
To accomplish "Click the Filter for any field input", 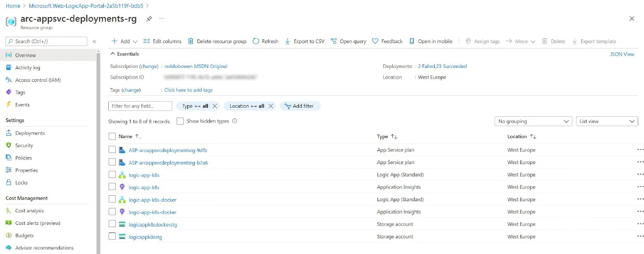I will click(140, 106).
